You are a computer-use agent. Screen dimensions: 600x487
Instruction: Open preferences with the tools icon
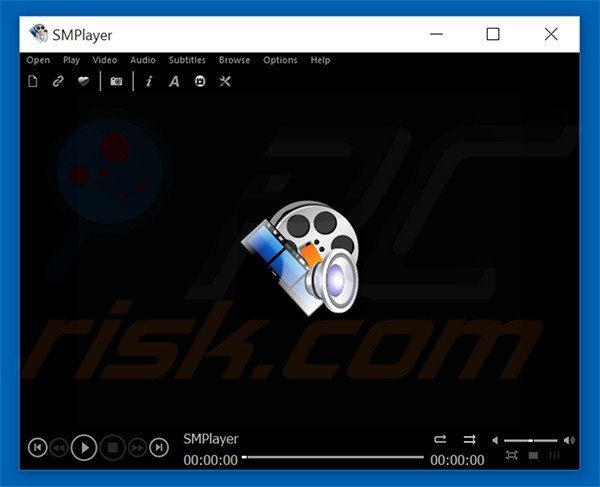pyautogui.click(x=225, y=81)
